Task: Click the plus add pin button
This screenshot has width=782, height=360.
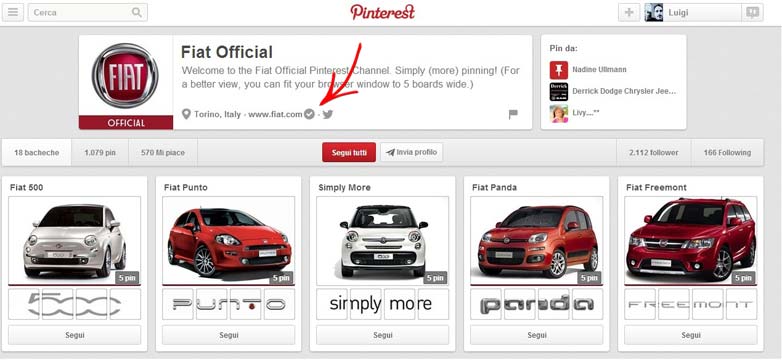Action: click(x=629, y=12)
